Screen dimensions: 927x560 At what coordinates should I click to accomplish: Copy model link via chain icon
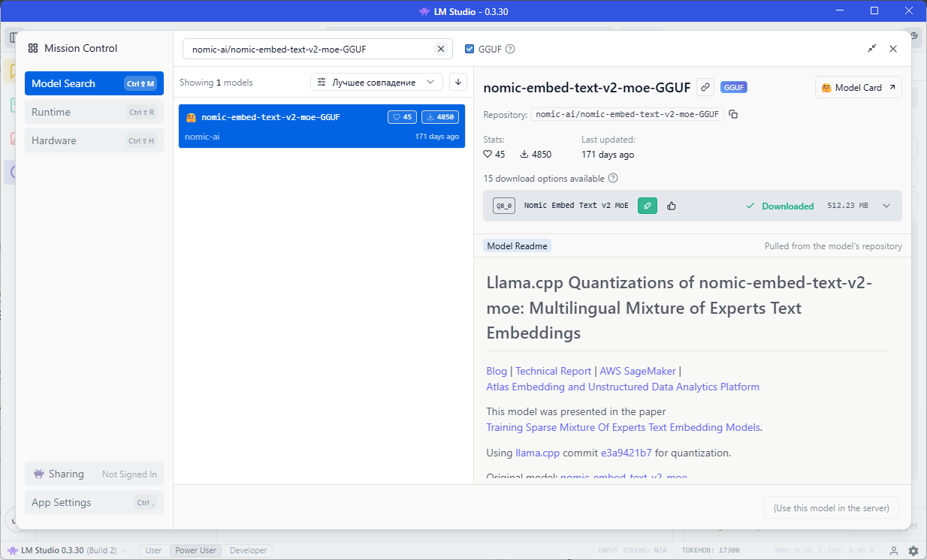point(705,87)
